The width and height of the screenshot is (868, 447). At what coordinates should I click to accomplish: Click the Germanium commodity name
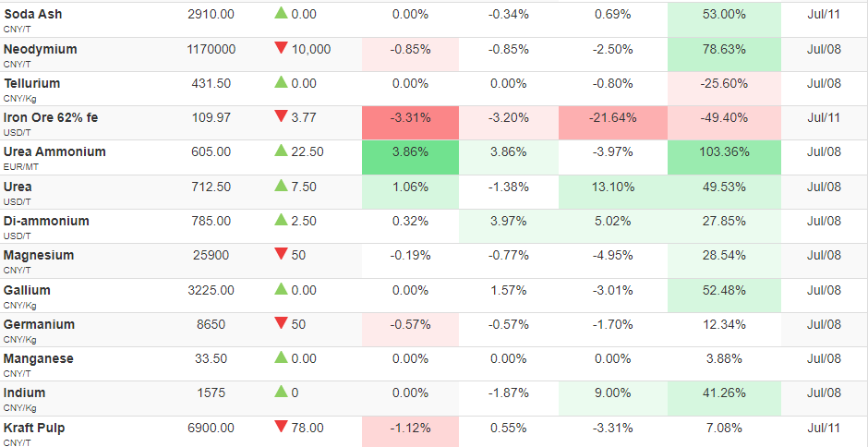(39, 324)
